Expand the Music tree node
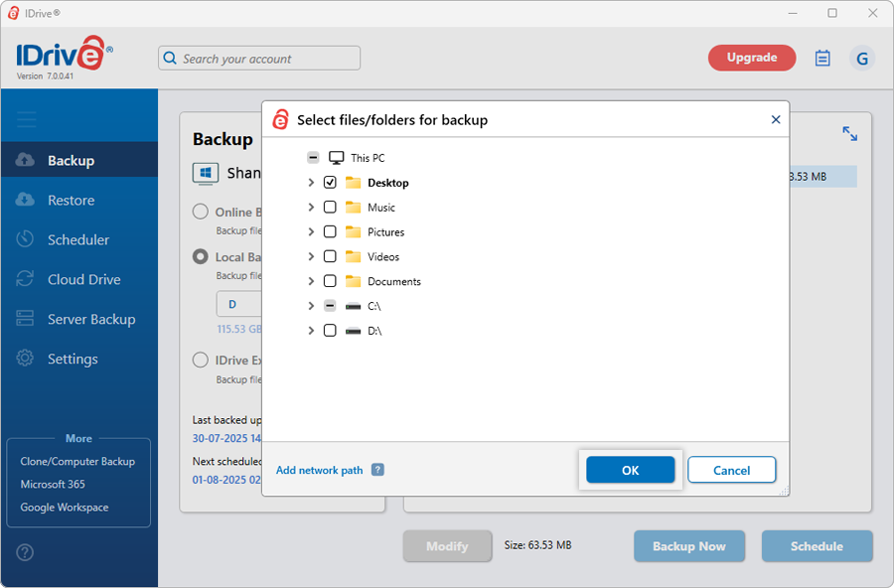This screenshot has width=894, height=588. pyautogui.click(x=311, y=207)
